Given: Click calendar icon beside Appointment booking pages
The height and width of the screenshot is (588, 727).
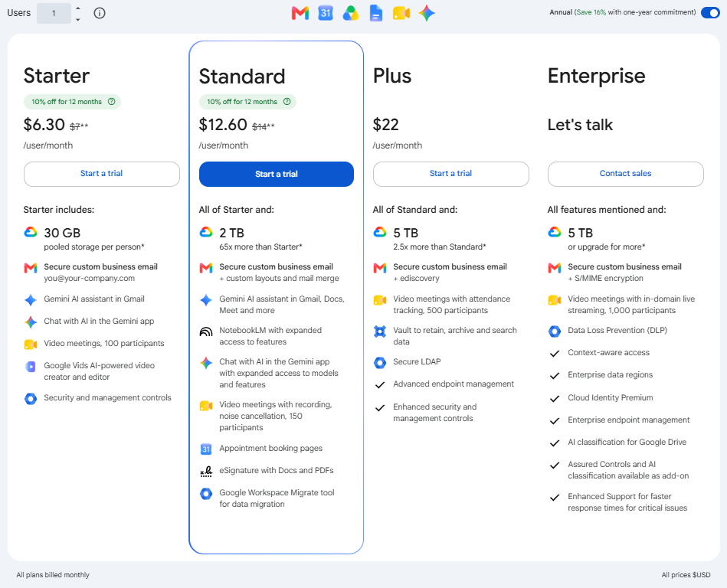Looking at the screenshot, I should pyautogui.click(x=206, y=449).
